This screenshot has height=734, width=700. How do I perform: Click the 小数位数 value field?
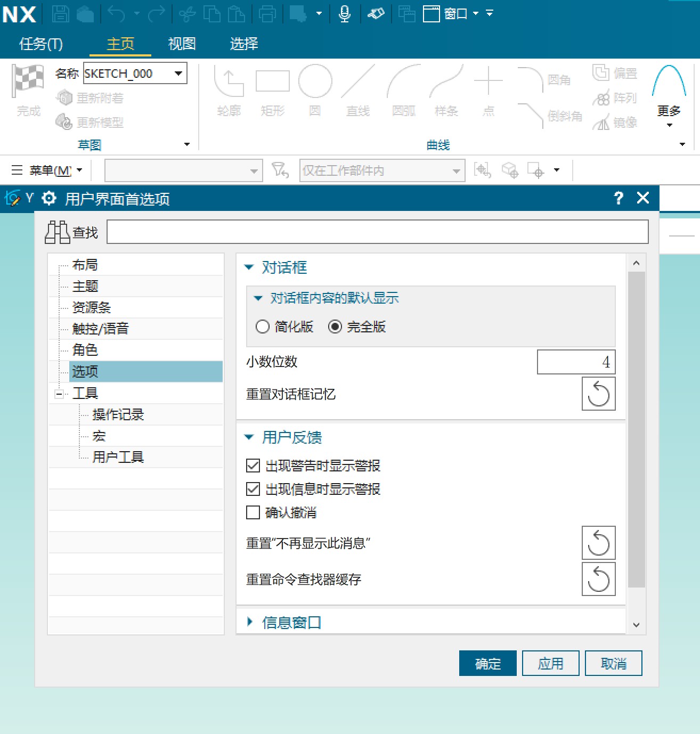(x=576, y=362)
